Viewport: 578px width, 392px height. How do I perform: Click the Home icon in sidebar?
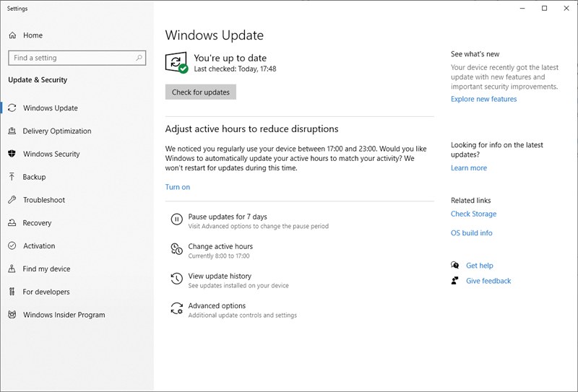[12, 35]
